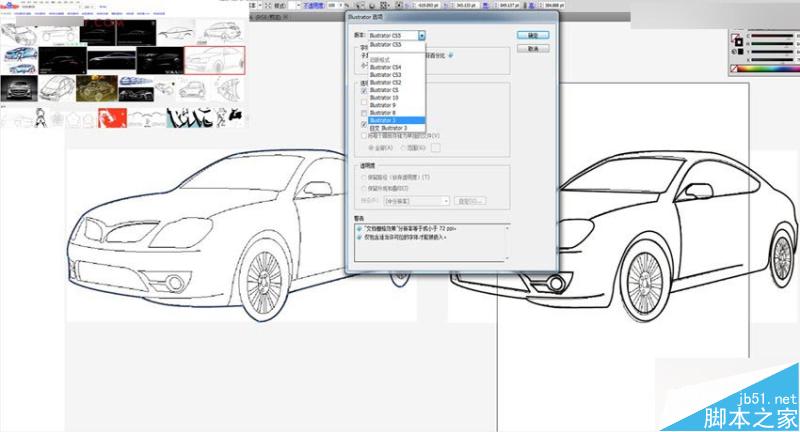
Task: Select the 保留外观和叠印 transparency radio
Action: (x=364, y=189)
